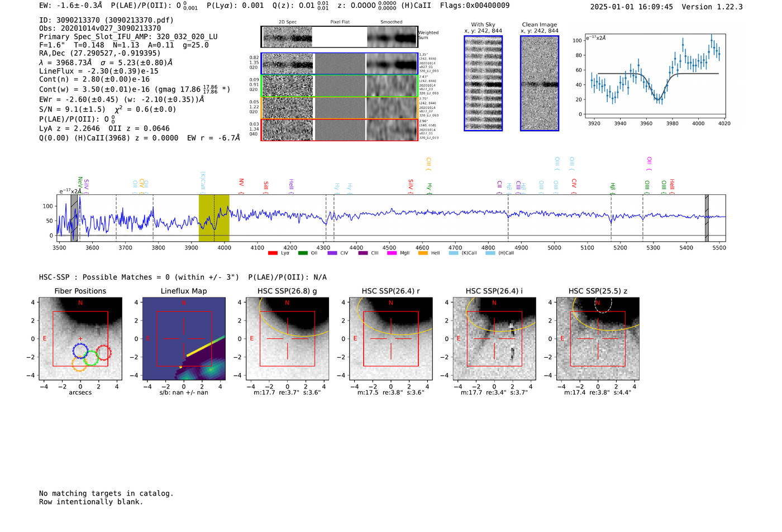This screenshot has width=782, height=532.
Task: Open the HSC SSP(25.5) z image
Action: pos(598,339)
